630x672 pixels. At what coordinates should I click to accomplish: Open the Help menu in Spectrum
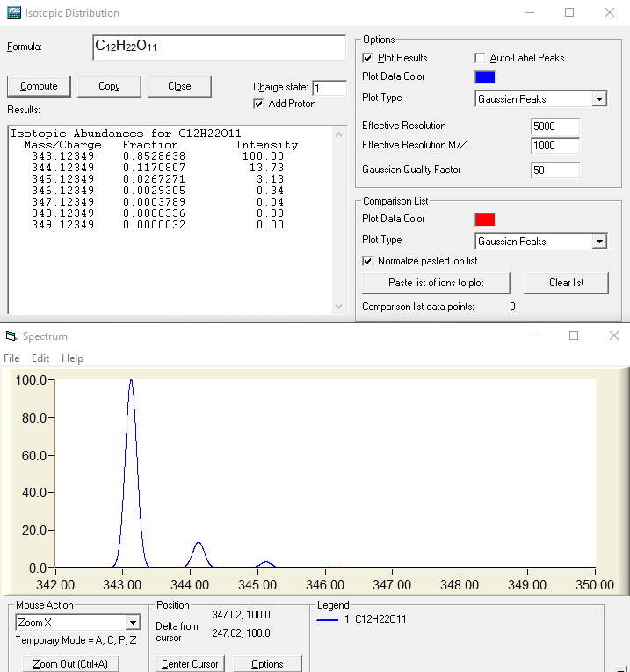[x=72, y=358]
